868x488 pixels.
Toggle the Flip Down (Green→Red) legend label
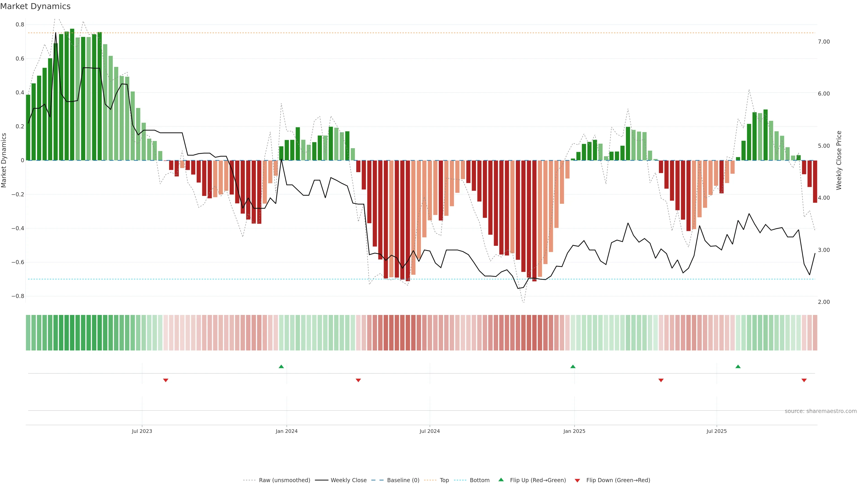pyautogui.click(x=618, y=480)
